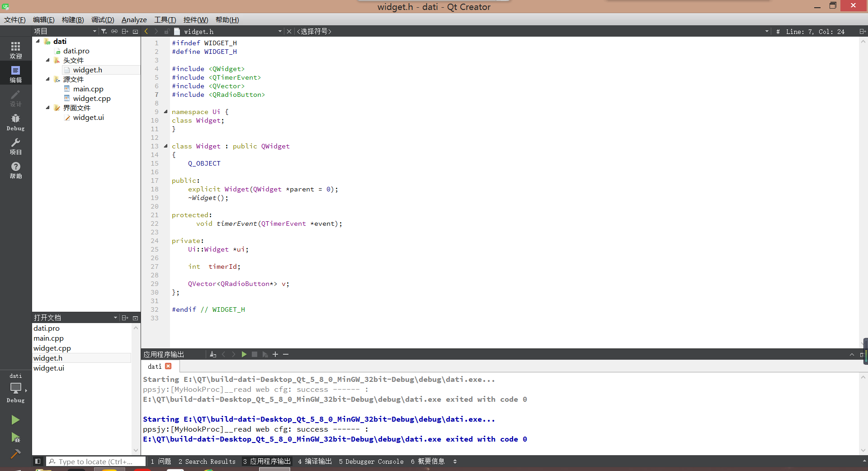Image resolution: width=868 pixels, height=471 pixels.
Task: Click the Type to locate search field
Action: (96, 461)
